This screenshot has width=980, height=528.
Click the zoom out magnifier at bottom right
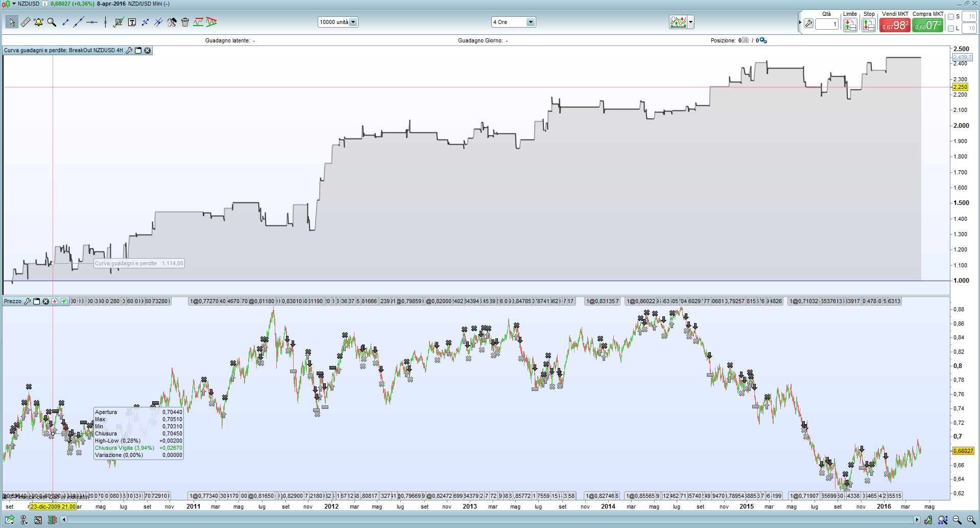pyautogui.click(x=957, y=520)
